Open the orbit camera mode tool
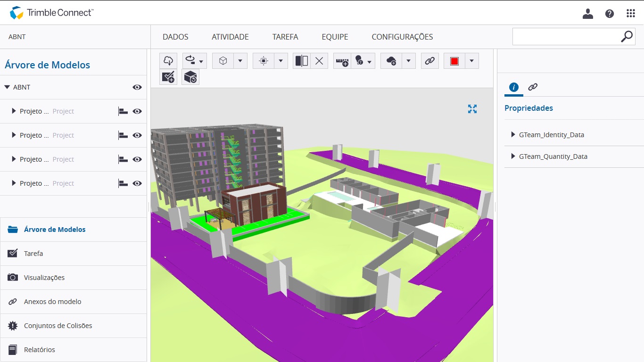Viewport: 644px width, 362px height. 194,61
